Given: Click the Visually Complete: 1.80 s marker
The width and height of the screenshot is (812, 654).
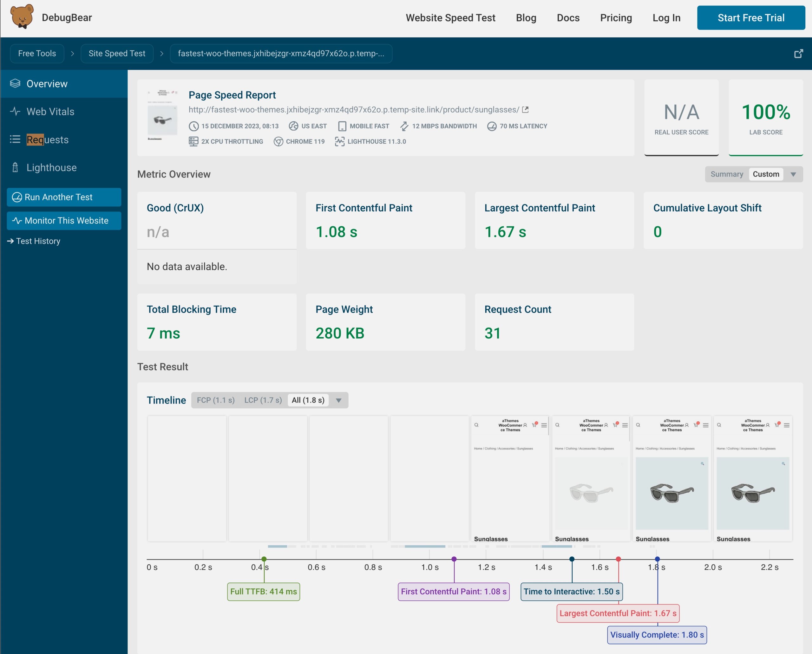Looking at the screenshot, I should 657,635.
